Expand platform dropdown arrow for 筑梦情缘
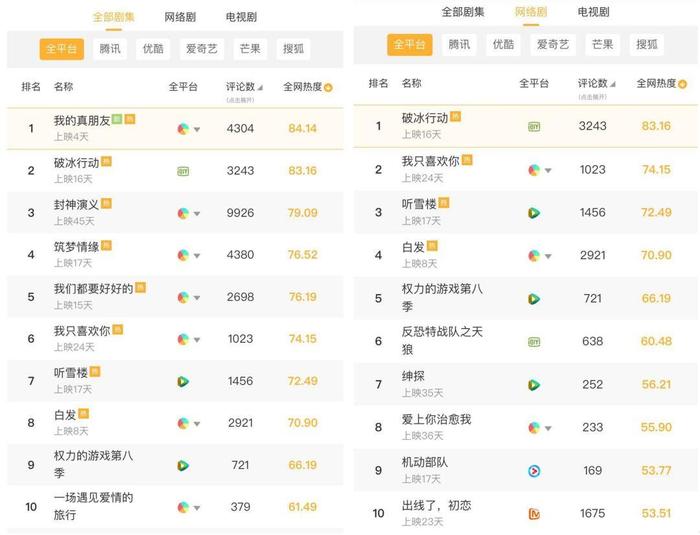Image resolution: width=700 pixels, height=535 pixels. point(197,256)
